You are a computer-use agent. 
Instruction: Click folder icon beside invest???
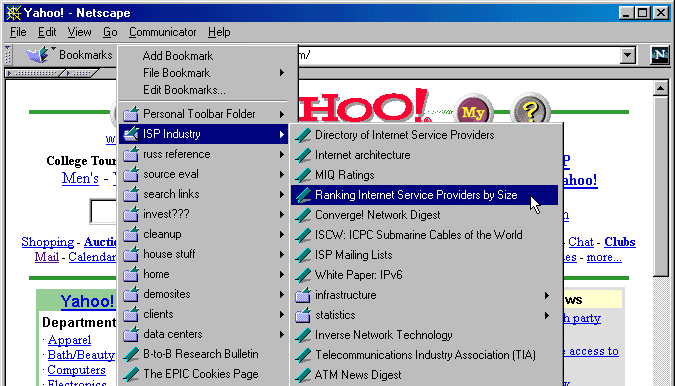point(131,214)
